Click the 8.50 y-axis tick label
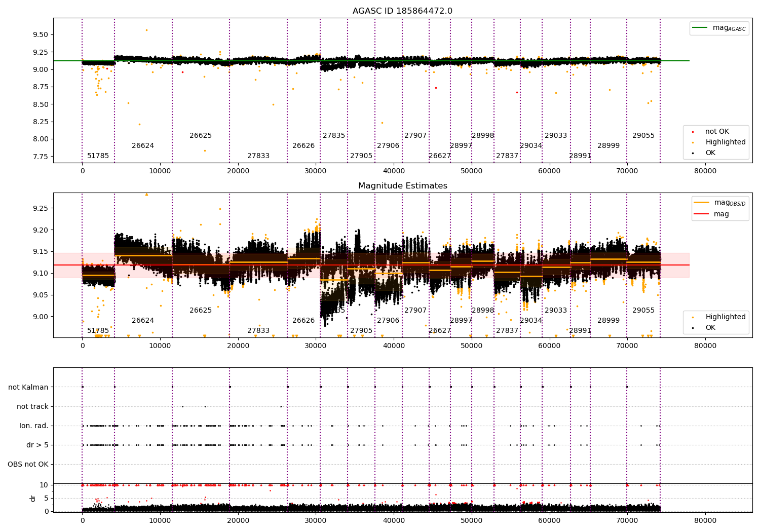 coord(41,104)
